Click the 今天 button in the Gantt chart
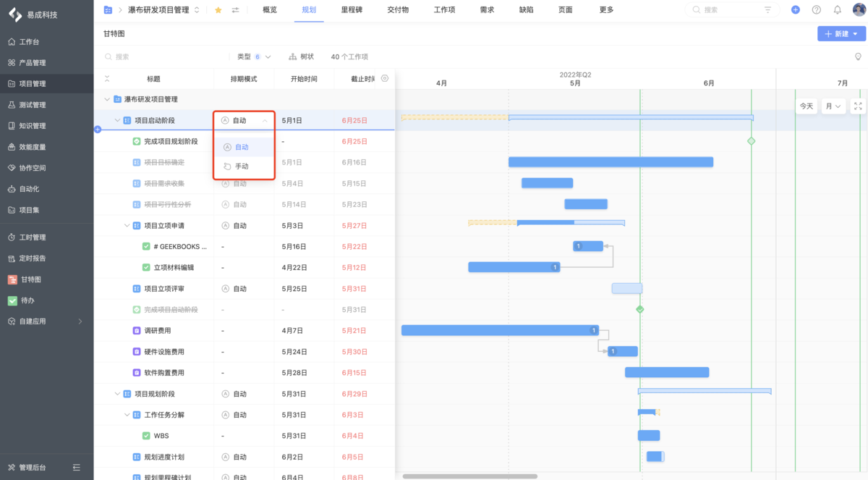The height and width of the screenshot is (480, 868). 806,105
